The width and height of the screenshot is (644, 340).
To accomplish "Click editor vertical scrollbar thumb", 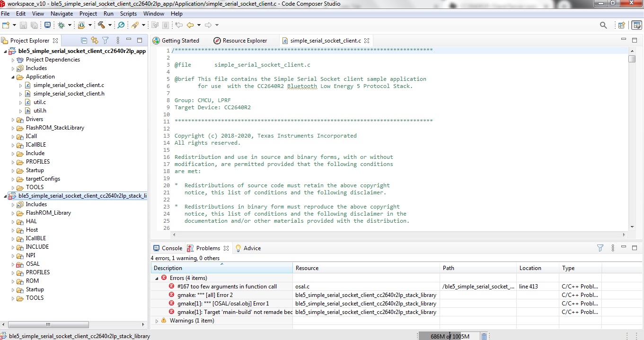I will coord(632,59).
